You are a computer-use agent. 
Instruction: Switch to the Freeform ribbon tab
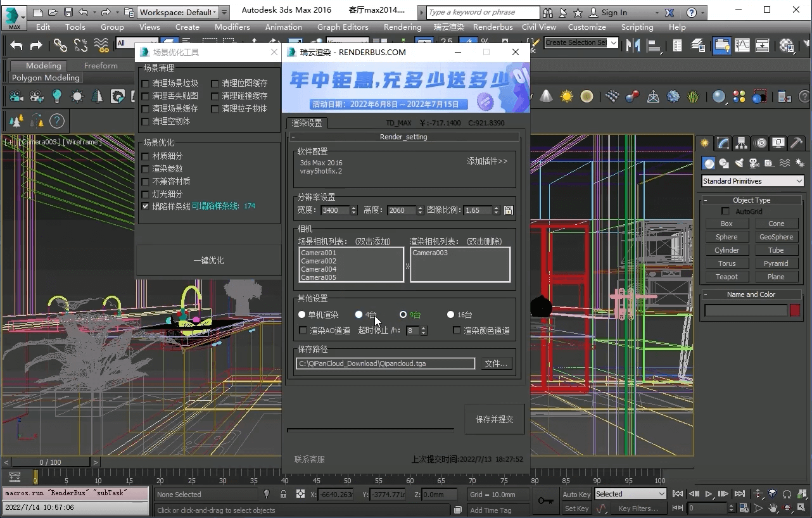101,65
